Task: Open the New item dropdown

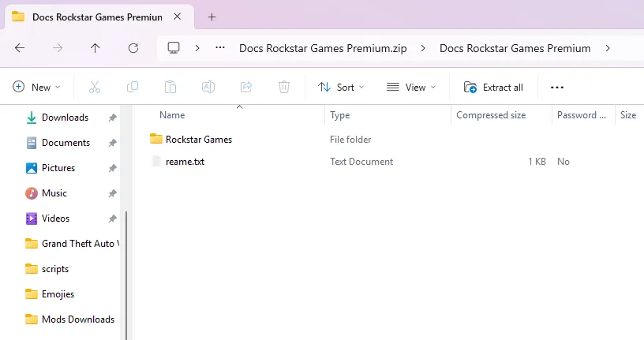Action: coord(36,87)
